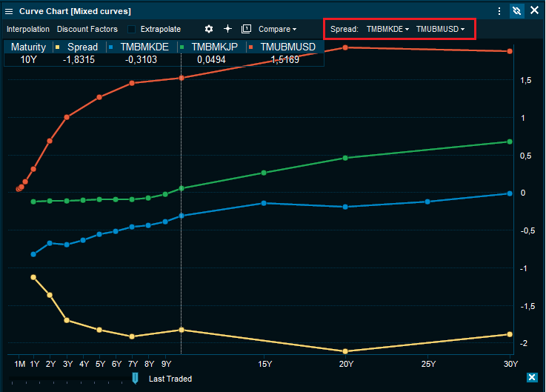546x392 pixels.
Task: Open the three-dot options menu
Action: click(499, 11)
